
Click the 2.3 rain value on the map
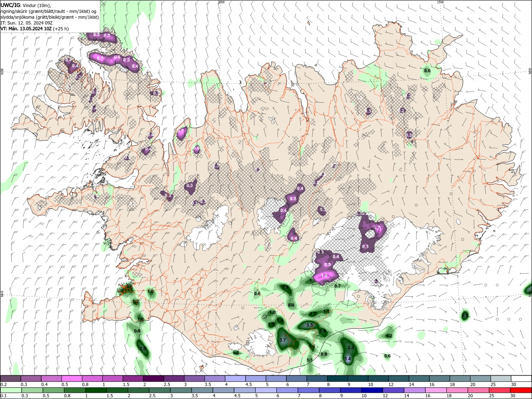[350, 347]
